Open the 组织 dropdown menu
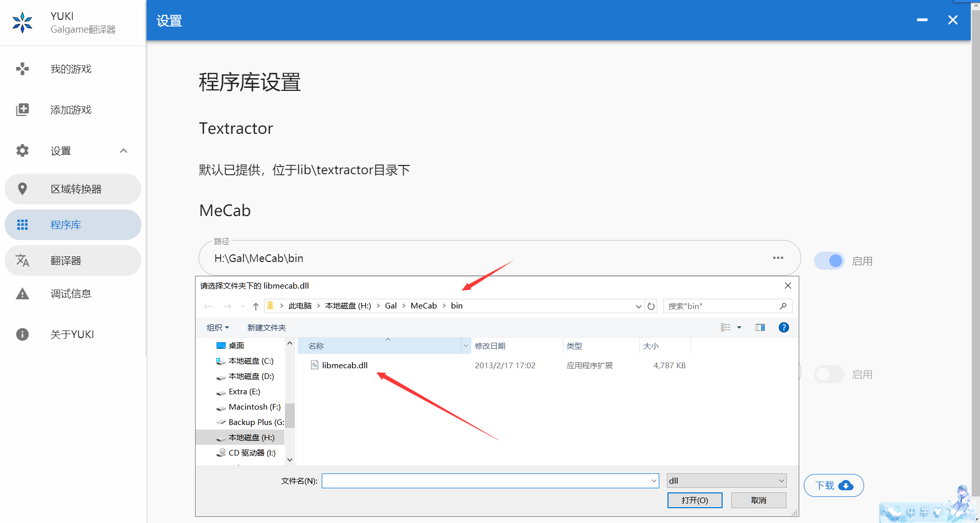Viewport: 980px width, 523px height. click(x=218, y=327)
